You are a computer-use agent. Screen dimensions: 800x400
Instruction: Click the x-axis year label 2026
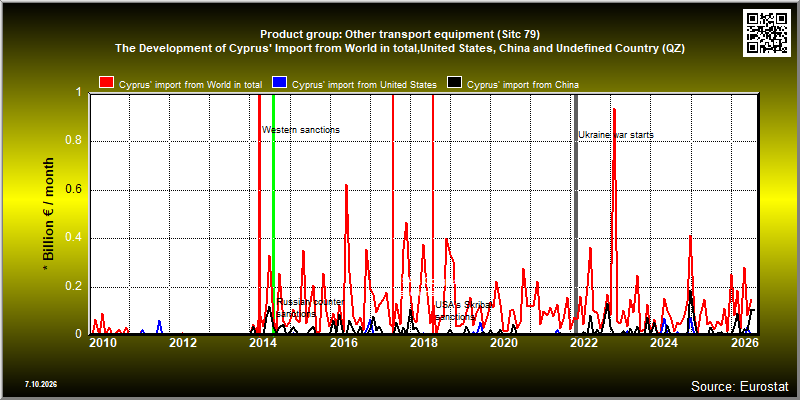coord(744,342)
